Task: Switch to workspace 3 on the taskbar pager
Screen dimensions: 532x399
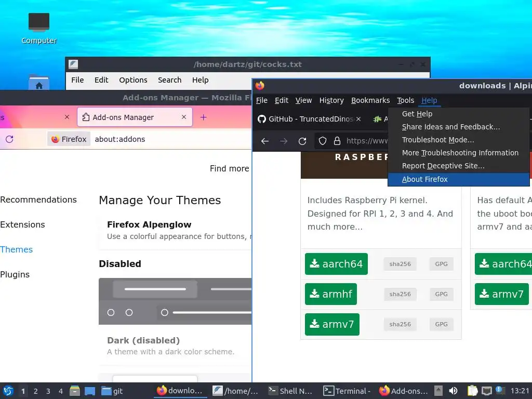Action: [x=48, y=391]
